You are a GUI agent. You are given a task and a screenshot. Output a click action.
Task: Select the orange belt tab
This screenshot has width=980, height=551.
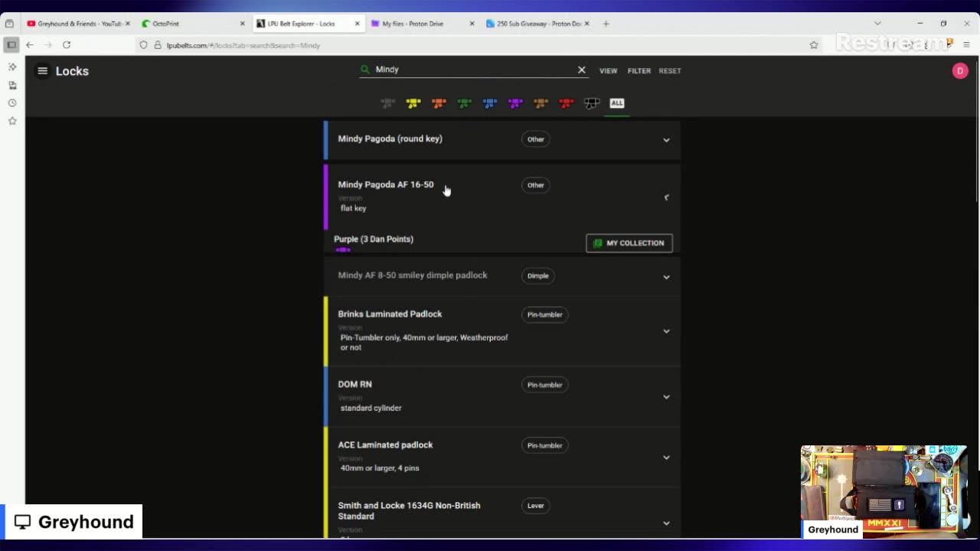(439, 103)
